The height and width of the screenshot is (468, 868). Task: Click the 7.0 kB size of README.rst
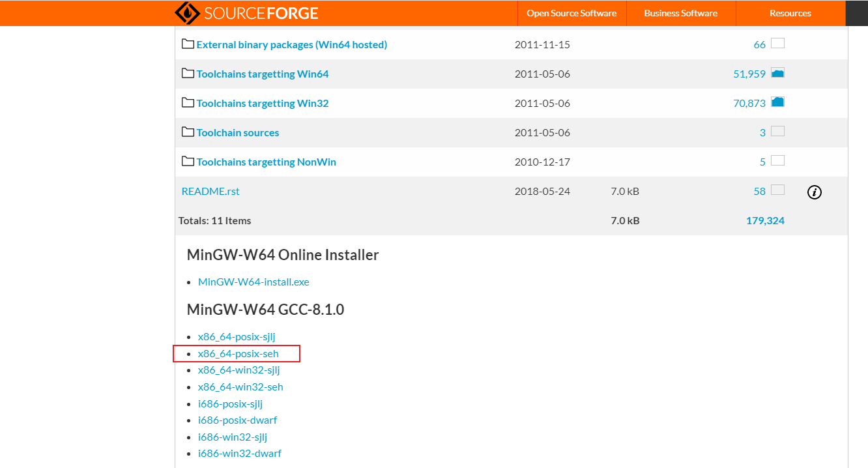[x=625, y=191]
